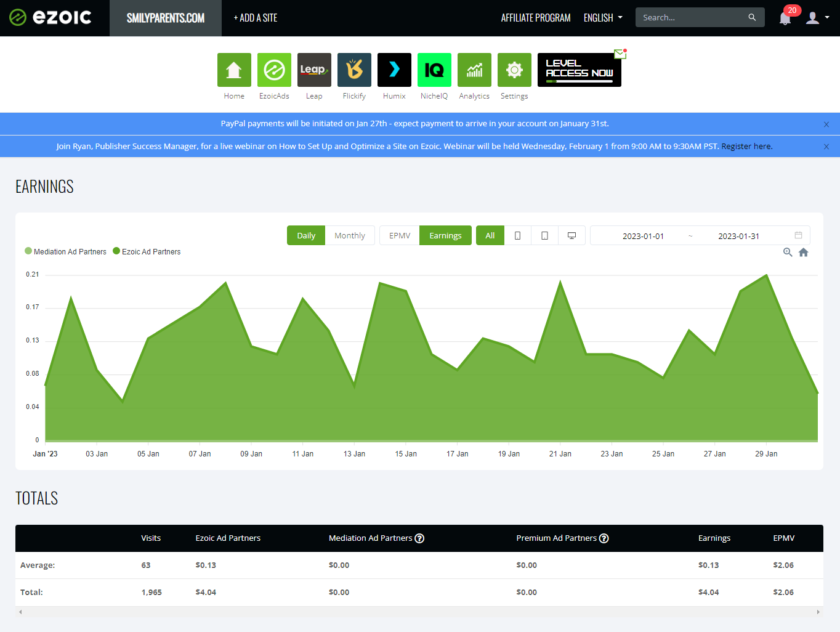This screenshot has height=632, width=840.
Task: Open the user account menu
Action: tap(818, 18)
